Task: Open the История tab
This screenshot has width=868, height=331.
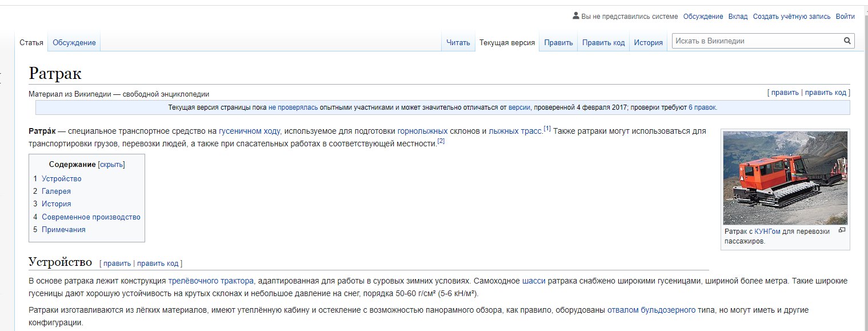Action: click(648, 43)
